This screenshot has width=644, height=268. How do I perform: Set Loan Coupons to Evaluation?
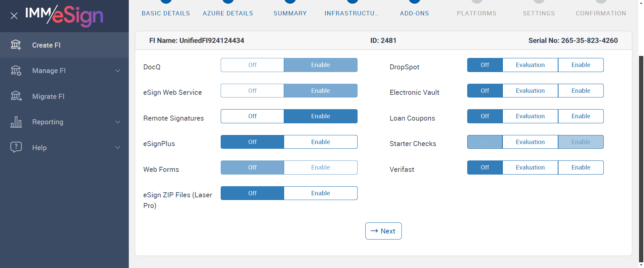[x=530, y=116]
